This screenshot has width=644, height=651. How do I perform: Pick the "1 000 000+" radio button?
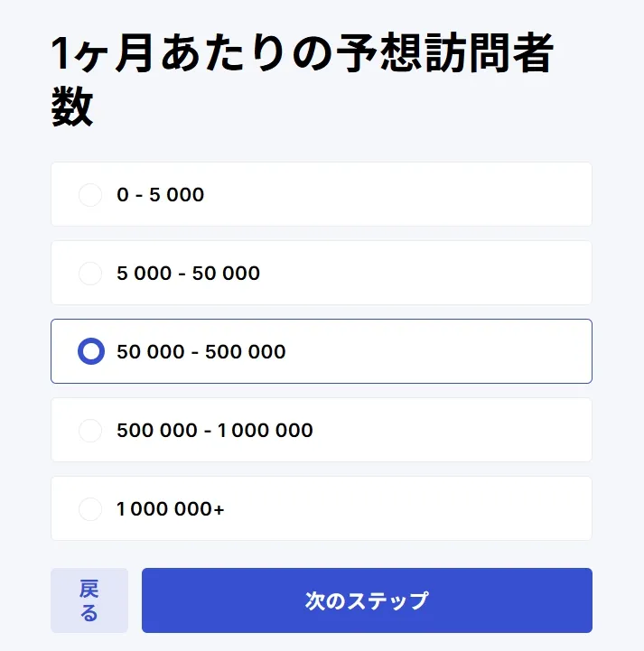tap(90, 509)
